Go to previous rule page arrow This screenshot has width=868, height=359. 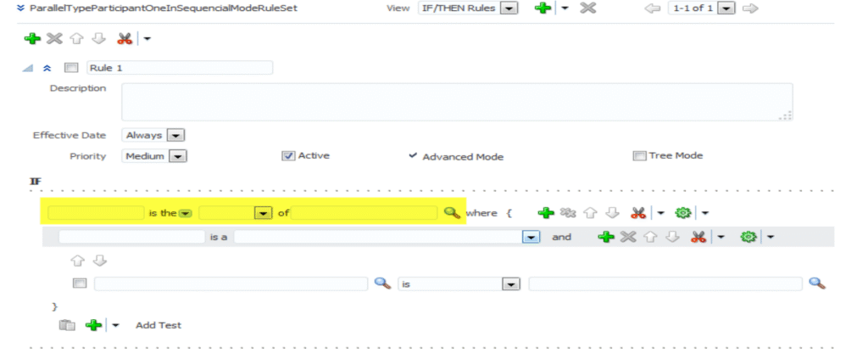point(654,8)
